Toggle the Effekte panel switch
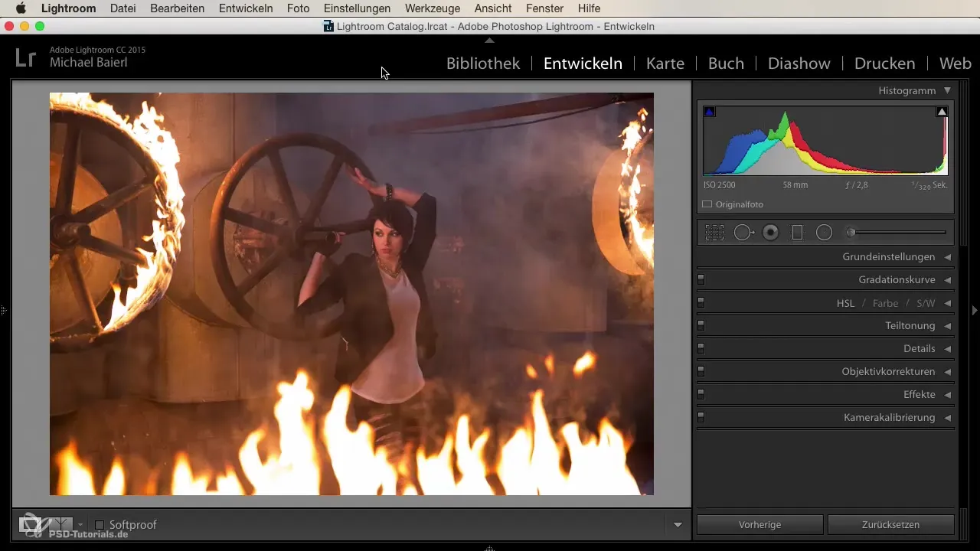This screenshot has height=551, width=980. 701,395
